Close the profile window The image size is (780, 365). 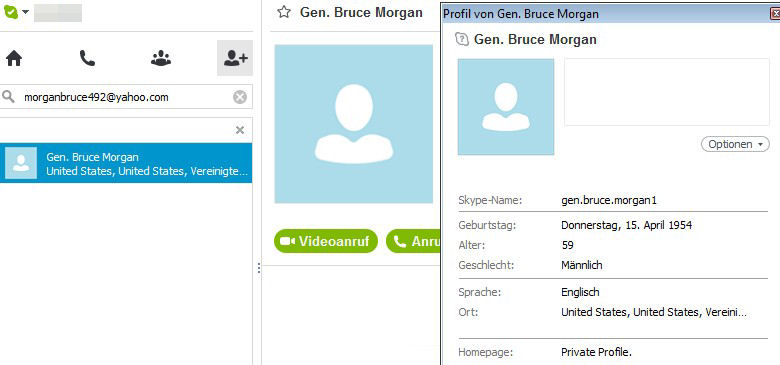click(x=775, y=14)
